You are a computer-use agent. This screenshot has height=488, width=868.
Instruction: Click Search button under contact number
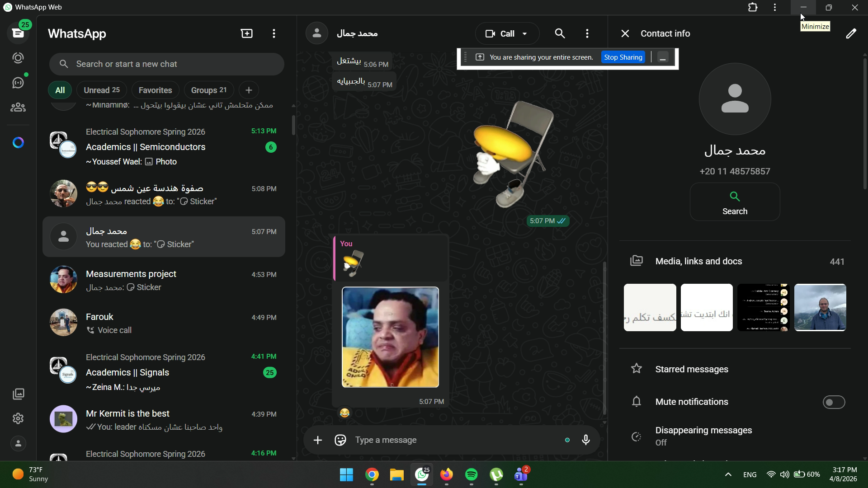point(735,202)
